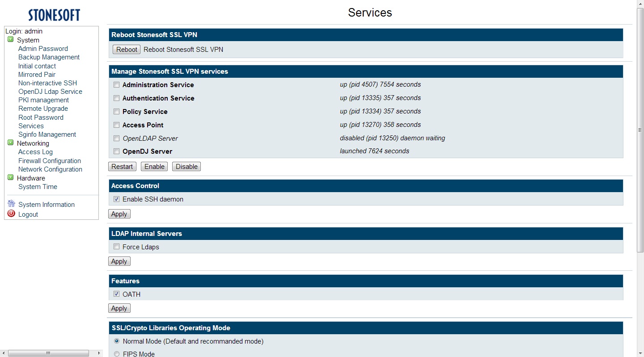Click status 'launched 7624 seconds'
This screenshot has width=644, height=357.
[374, 151]
